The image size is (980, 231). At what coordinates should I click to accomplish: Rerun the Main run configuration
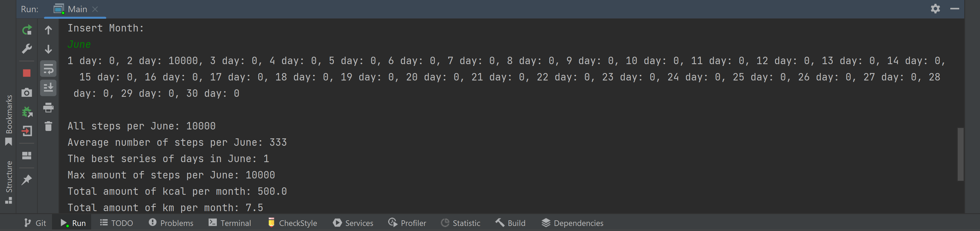pos(27,30)
